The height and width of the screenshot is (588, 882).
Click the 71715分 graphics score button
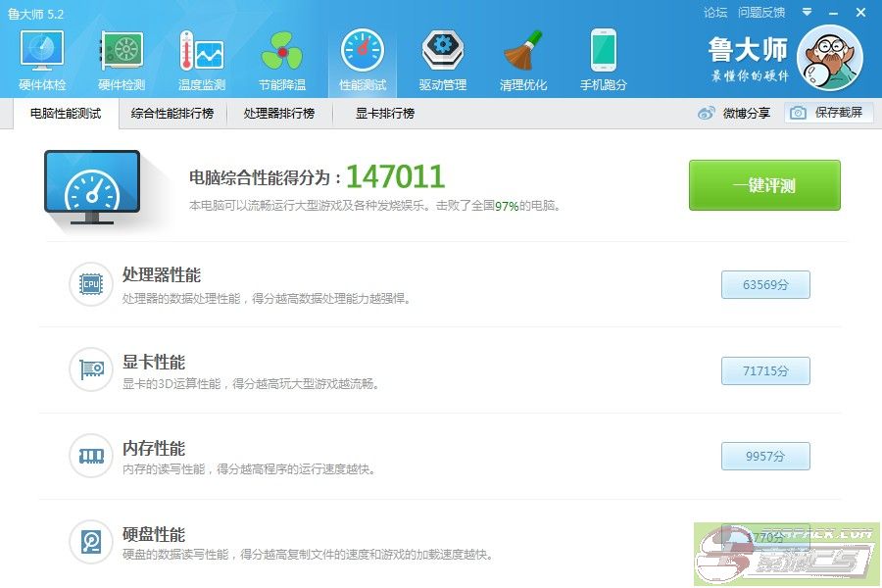coord(765,370)
